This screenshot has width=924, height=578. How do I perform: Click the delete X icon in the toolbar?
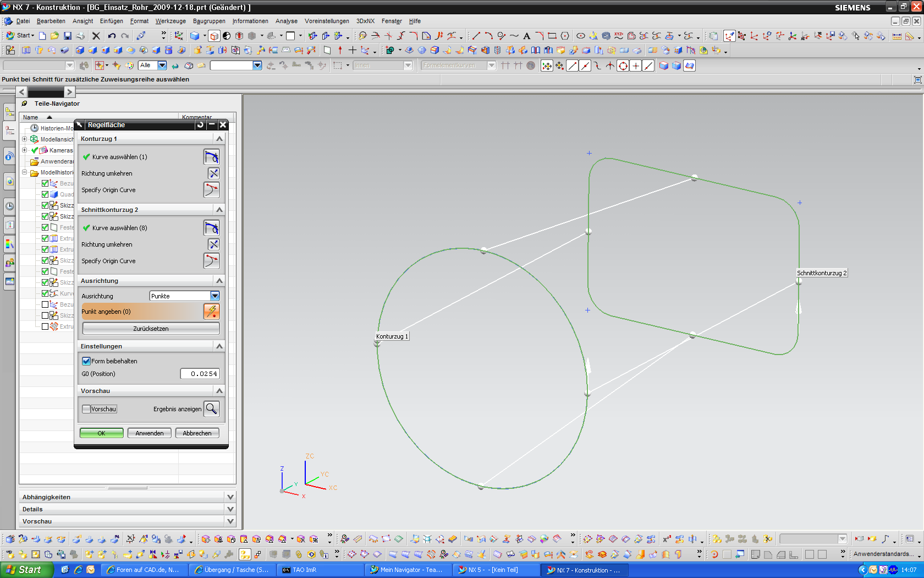point(96,36)
